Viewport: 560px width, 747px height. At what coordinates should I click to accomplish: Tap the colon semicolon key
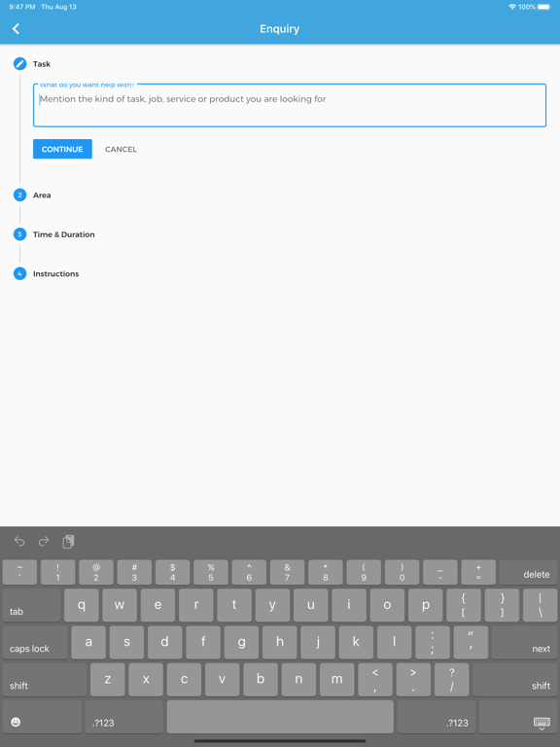[433, 642]
